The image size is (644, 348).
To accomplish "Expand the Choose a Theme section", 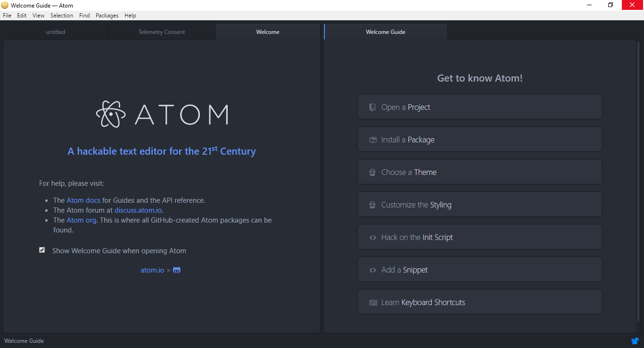I will pyautogui.click(x=479, y=172).
